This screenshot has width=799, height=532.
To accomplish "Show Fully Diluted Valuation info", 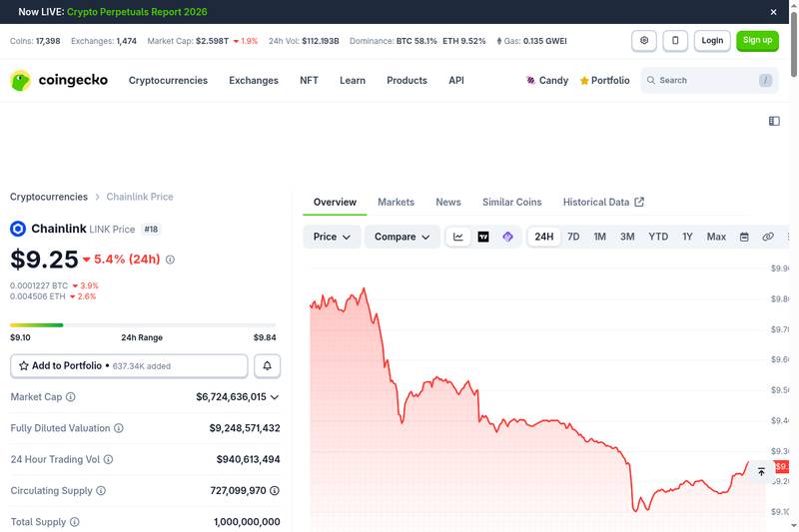I will (119, 428).
